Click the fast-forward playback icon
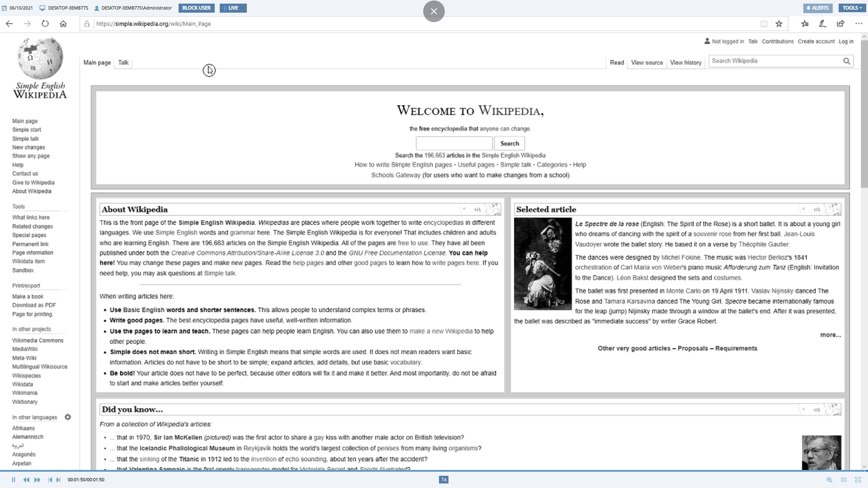This screenshot has height=488, width=868. (x=38, y=480)
